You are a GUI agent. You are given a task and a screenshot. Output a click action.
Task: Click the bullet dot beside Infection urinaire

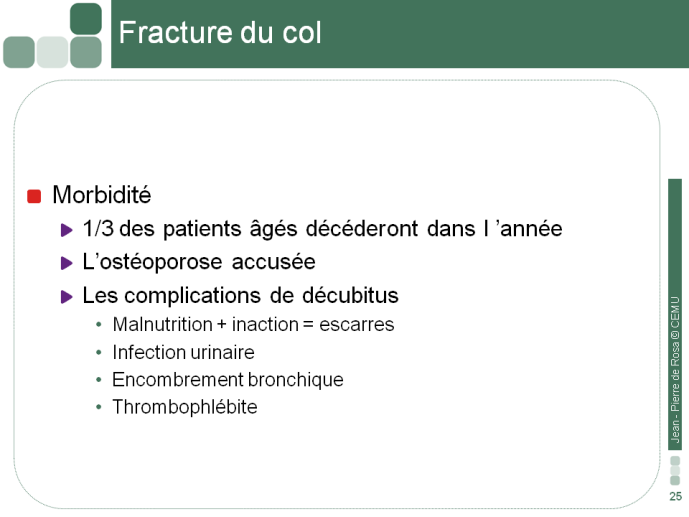(x=98, y=352)
